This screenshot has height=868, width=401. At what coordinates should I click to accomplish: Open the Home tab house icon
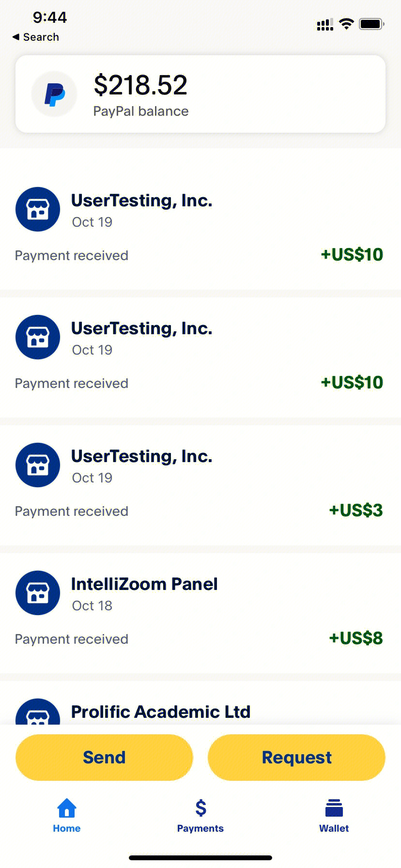click(67, 808)
